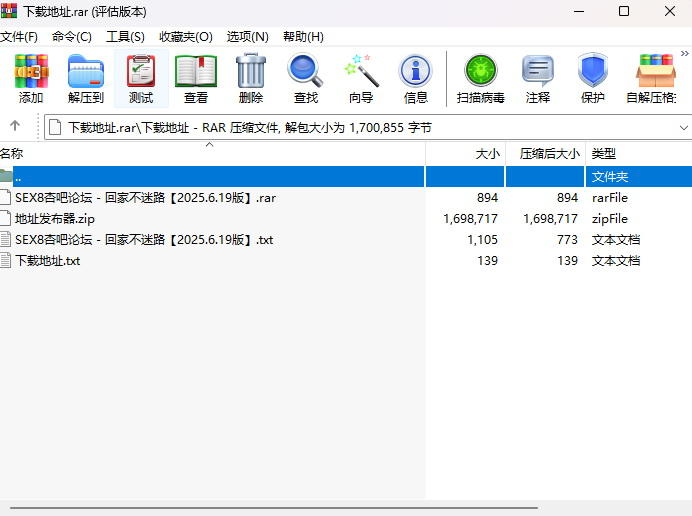
Task: Expand the address path dropdown arrow
Action: click(x=684, y=128)
